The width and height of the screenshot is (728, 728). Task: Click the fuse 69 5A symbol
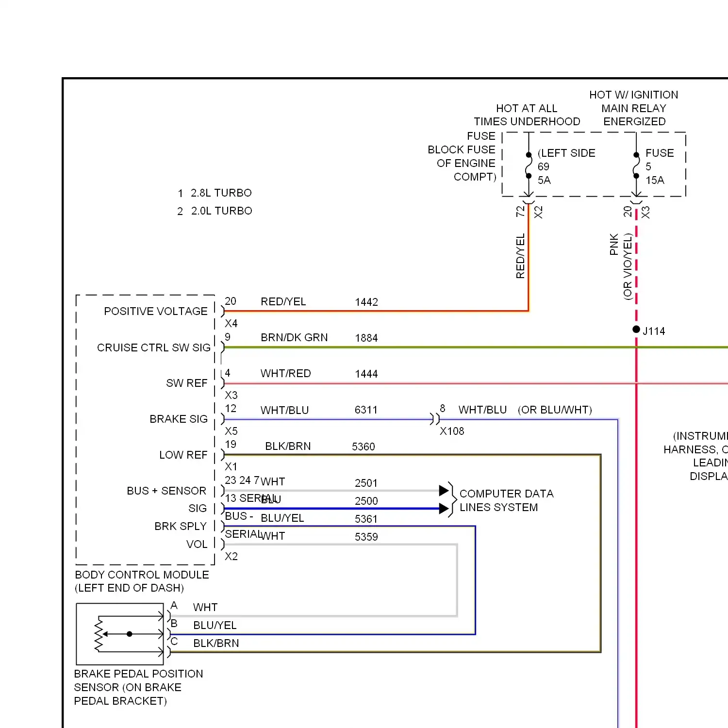tap(529, 165)
